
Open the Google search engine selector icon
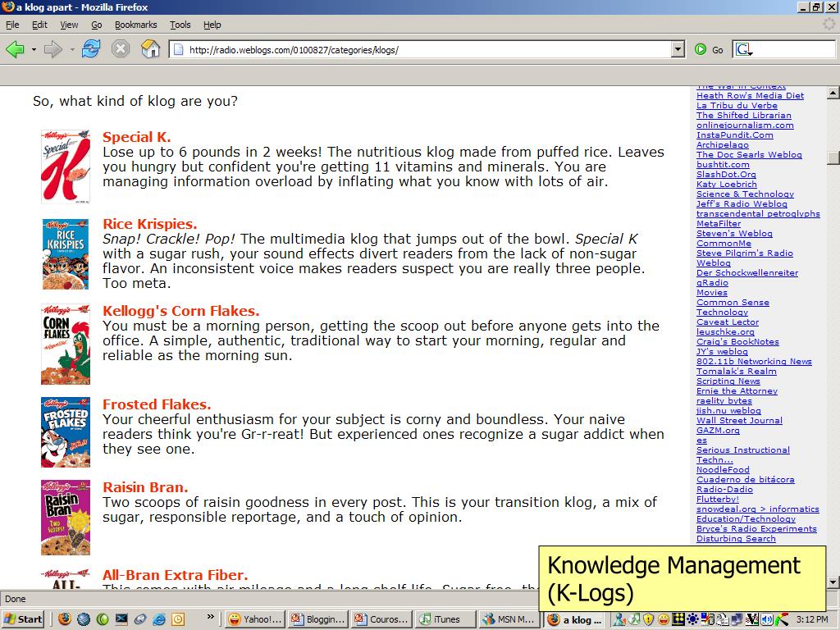(x=743, y=50)
